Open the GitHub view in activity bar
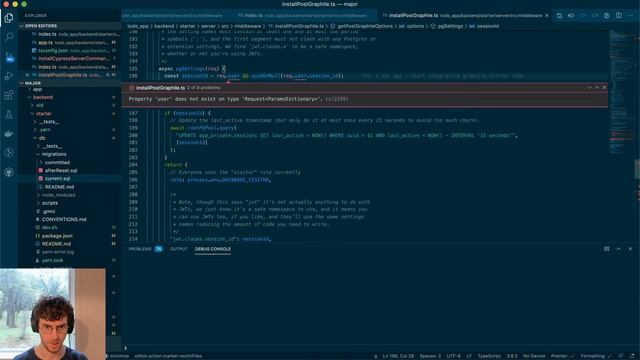The image size is (640, 360). click(x=9, y=172)
